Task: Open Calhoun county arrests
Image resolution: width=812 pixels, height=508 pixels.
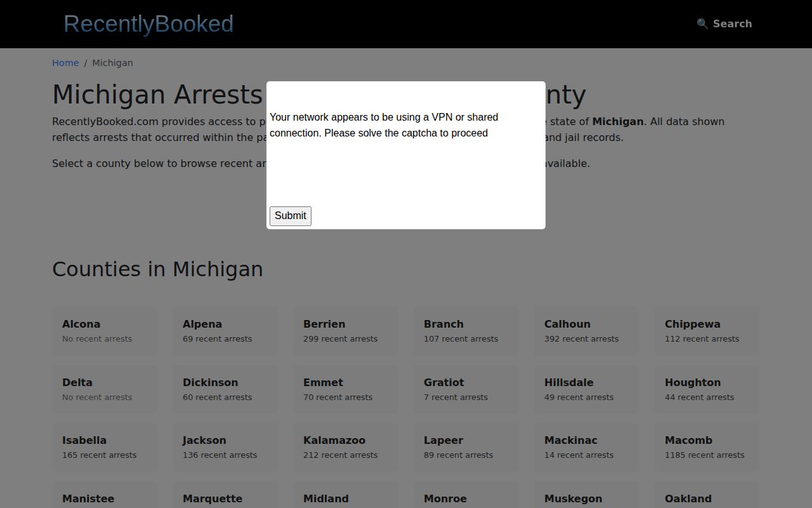Action: [x=587, y=331]
